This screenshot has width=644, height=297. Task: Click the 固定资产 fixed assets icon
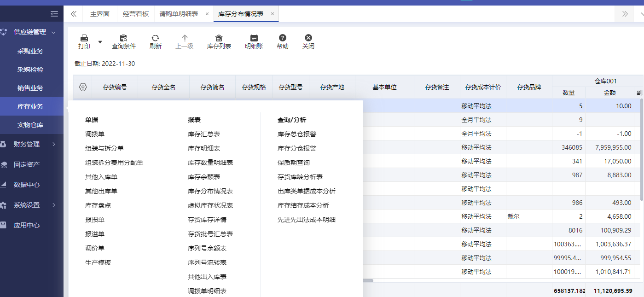[x=3, y=164]
